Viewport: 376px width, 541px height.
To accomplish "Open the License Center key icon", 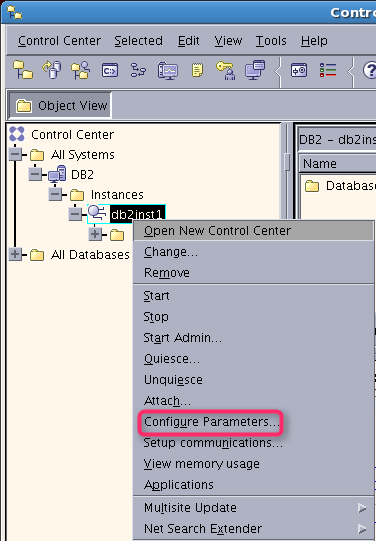I will (226, 70).
